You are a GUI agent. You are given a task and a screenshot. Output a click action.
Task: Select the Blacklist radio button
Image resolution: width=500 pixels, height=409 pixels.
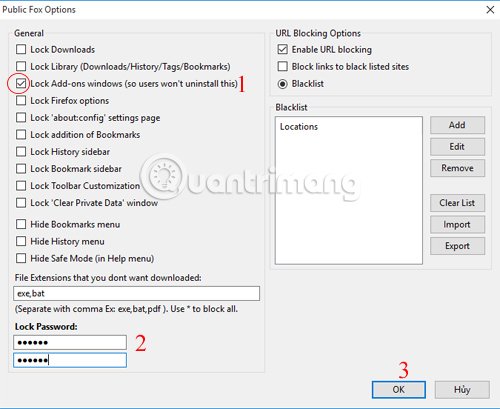pos(282,84)
